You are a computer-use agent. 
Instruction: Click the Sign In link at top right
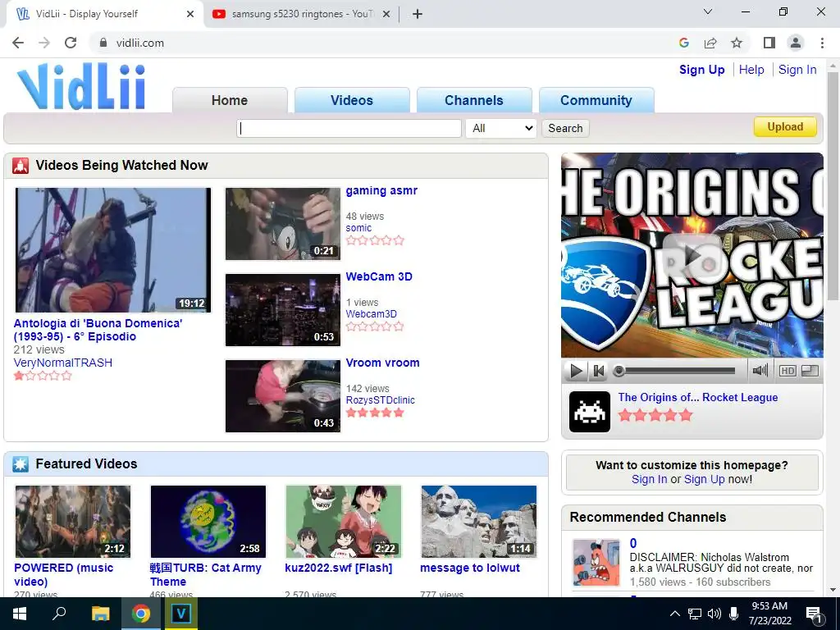coord(797,70)
